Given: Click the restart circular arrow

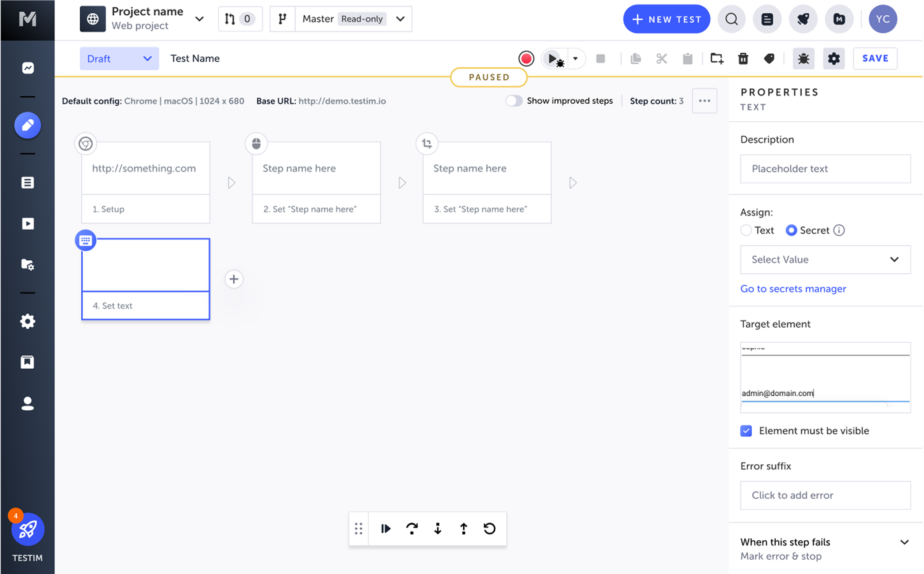Looking at the screenshot, I should click(x=490, y=529).
